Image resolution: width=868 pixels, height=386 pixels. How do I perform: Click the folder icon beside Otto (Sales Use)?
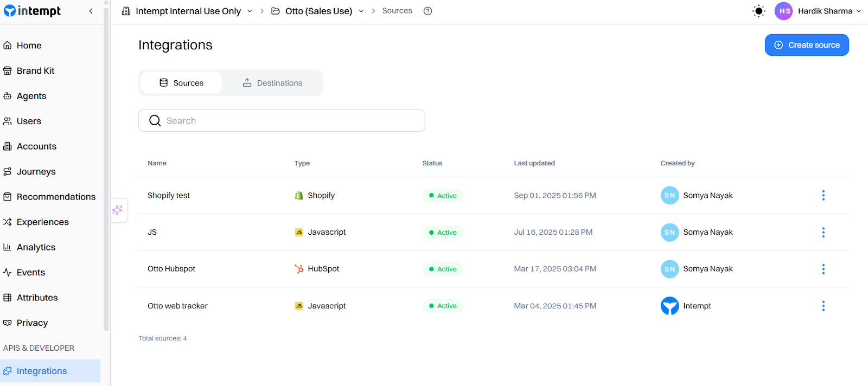tap(276, 11)
